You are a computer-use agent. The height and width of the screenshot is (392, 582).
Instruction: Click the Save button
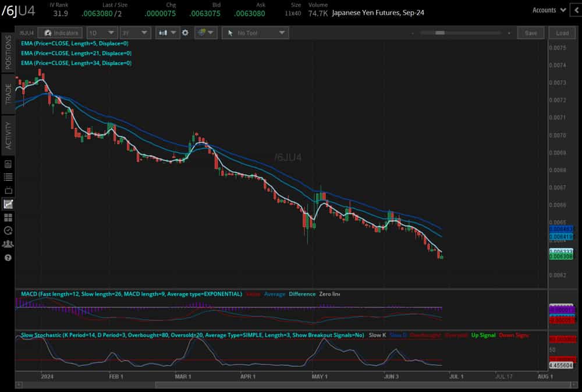point(530,33)
